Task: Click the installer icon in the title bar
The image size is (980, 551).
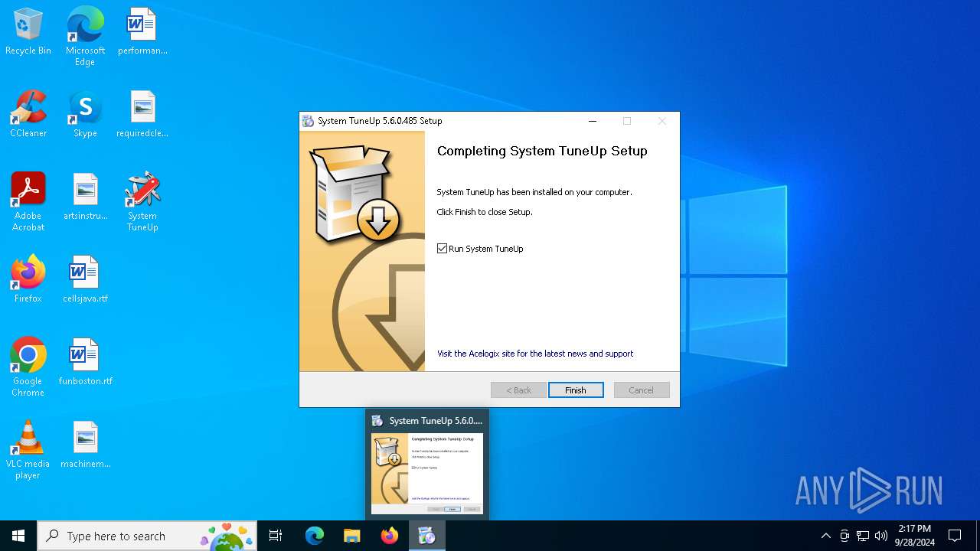Action: [308, 121]
